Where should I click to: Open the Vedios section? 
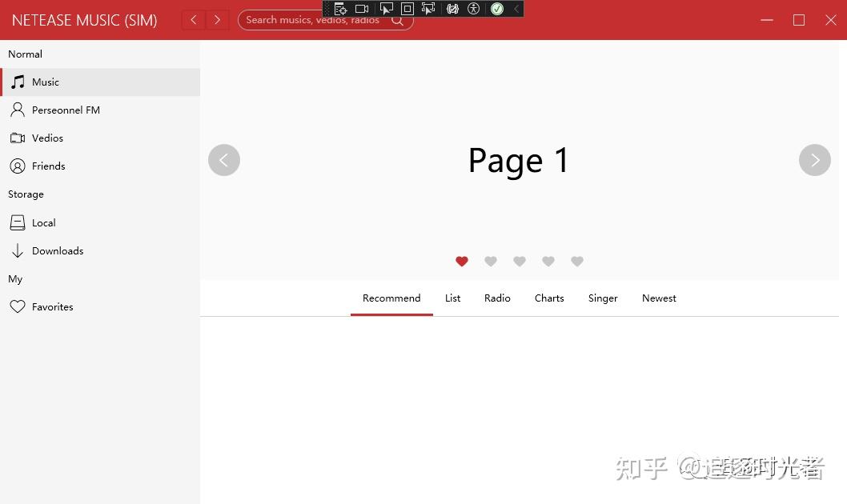(47, 138)
